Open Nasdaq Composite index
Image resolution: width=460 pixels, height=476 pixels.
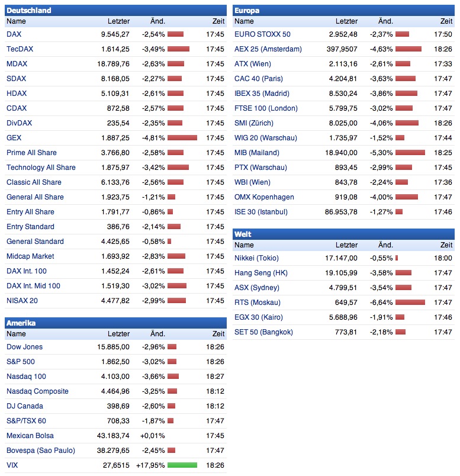point(38,391)
